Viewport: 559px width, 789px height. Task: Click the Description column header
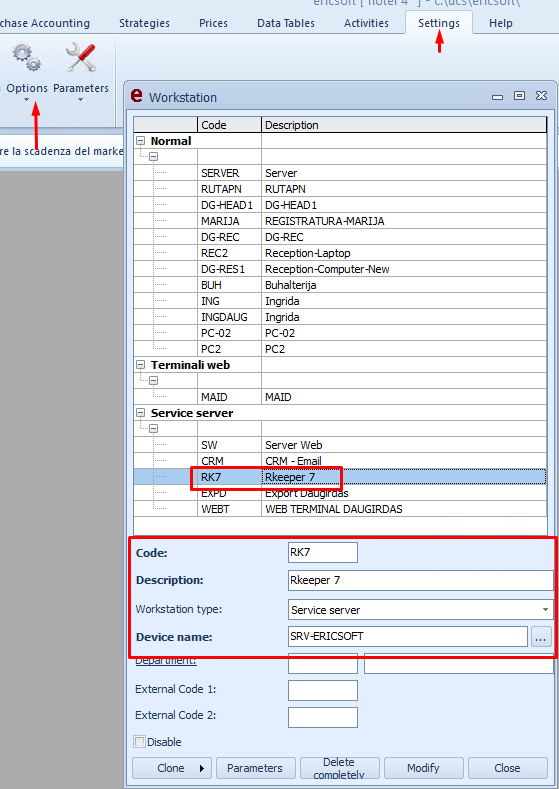click(404, 125)
